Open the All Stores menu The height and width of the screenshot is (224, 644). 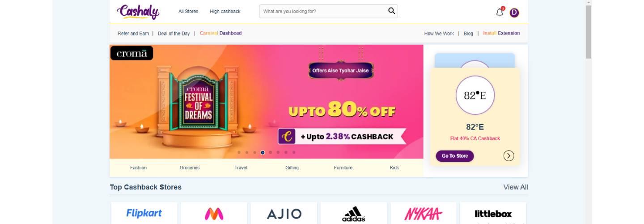click(188, 11)
